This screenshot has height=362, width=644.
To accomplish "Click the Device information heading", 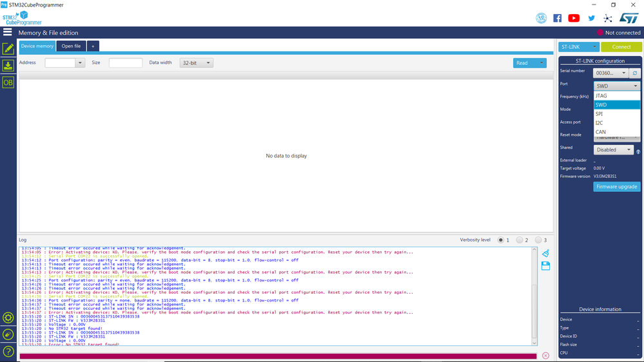I will click(x=600, y=309).
